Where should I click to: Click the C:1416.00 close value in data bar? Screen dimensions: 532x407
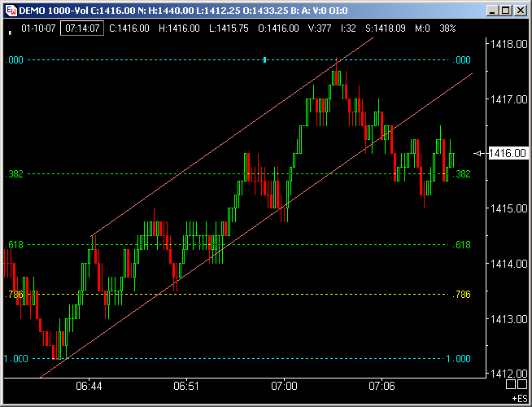(x=129, y=28)
